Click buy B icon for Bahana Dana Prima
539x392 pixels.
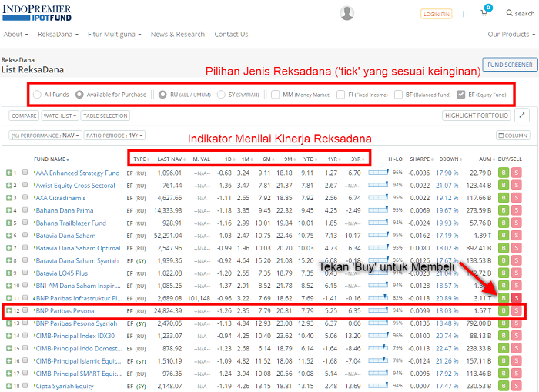[x=504, y=210]
